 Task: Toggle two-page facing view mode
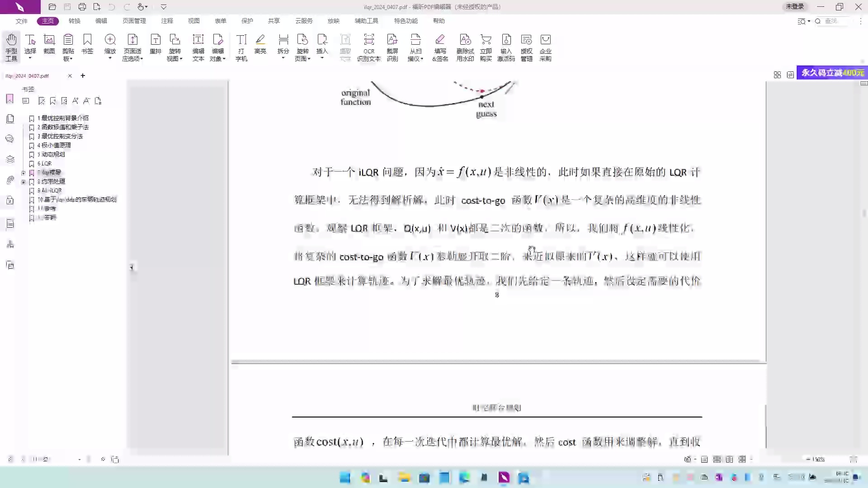point(730,459)
